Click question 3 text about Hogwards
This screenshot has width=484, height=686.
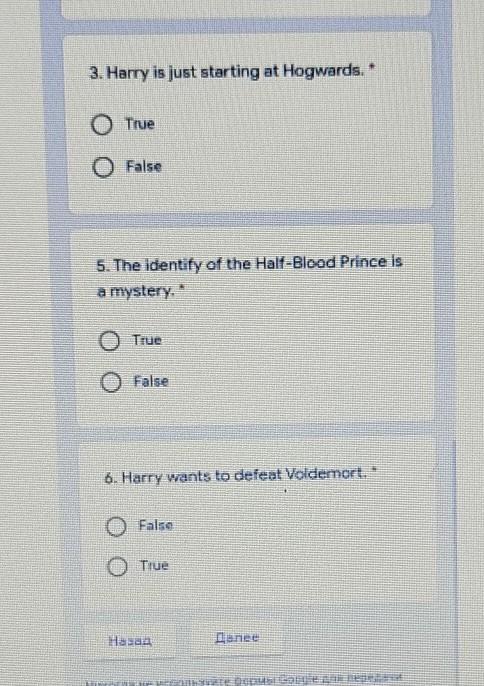pyautogui.click(x=227, y=72)
